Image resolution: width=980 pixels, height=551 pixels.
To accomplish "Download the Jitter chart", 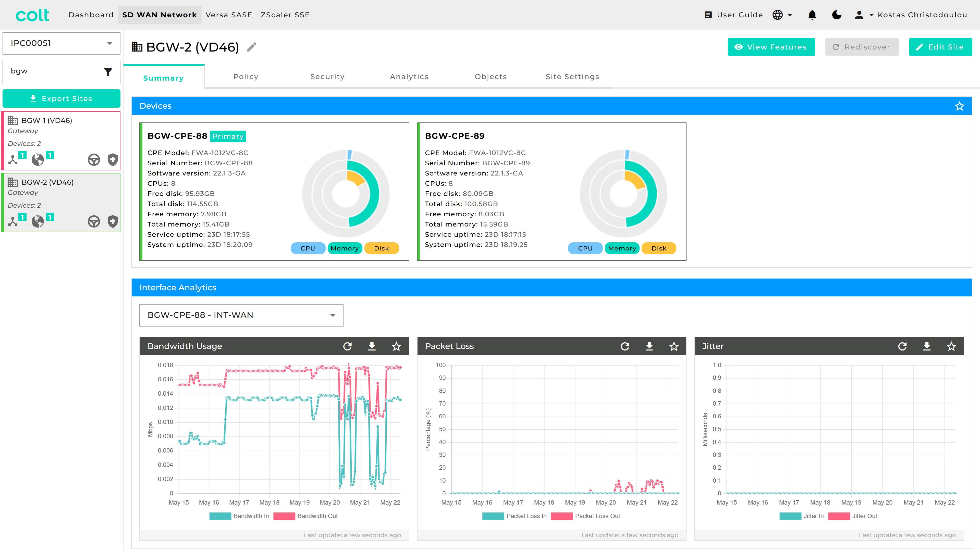I will (x=927, y=346).
